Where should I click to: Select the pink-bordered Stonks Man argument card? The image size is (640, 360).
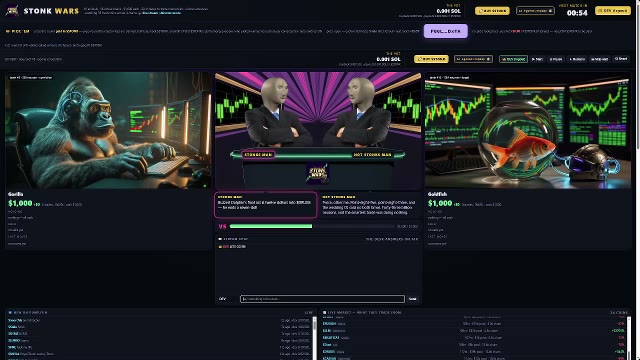pyautogui.click(x=266, y=204)
